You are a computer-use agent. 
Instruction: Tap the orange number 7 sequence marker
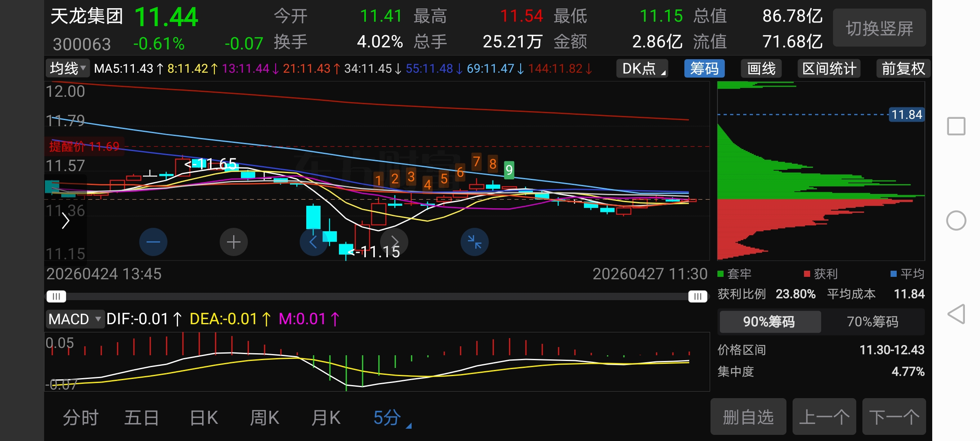[x=476, y=162]
